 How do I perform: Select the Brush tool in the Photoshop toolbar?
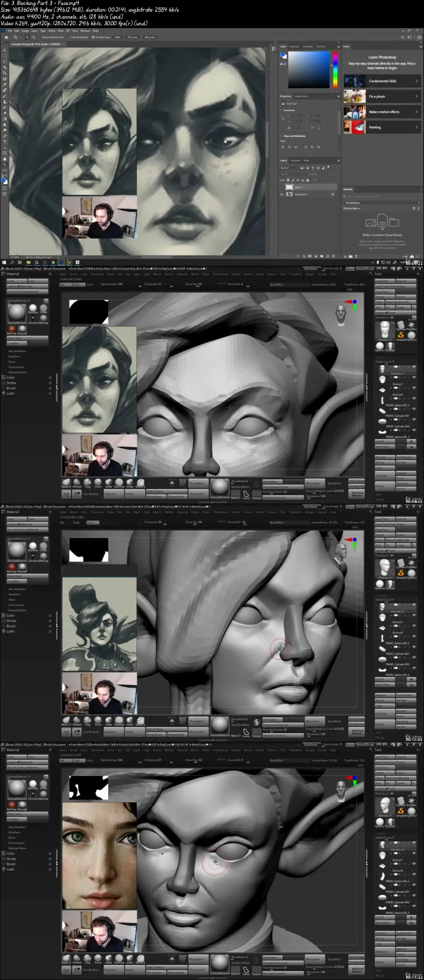[x=5, y=96]
